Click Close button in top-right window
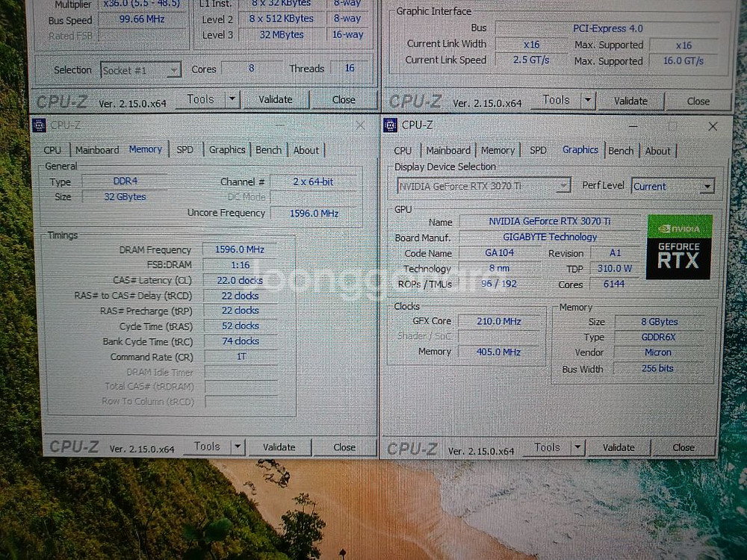Viewport: 747px width, 560px height. point(698,102)
